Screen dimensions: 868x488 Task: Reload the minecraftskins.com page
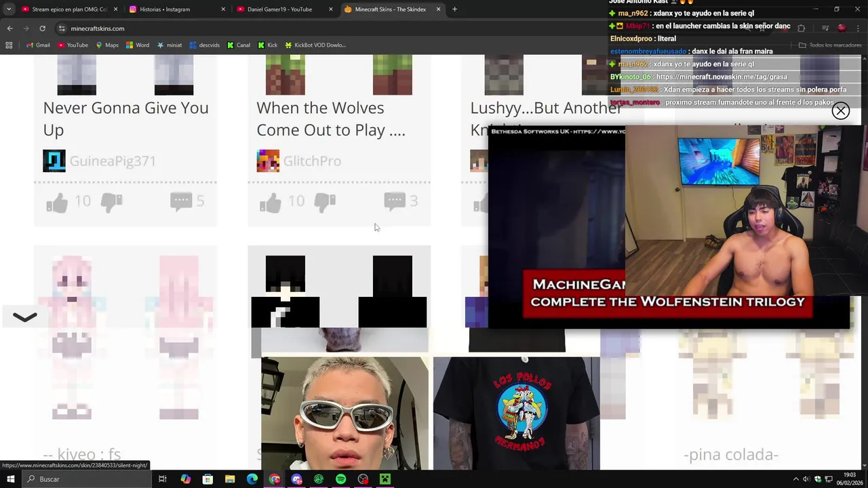[42, 28]
